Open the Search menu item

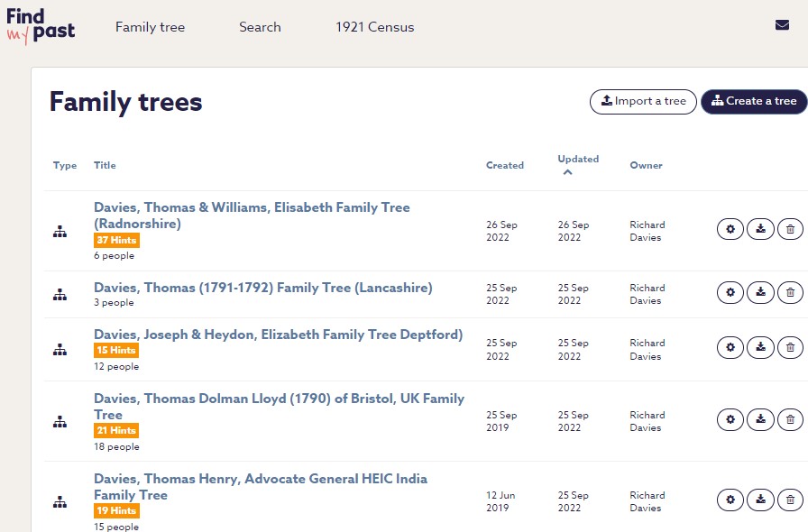click(x=260, y=27)
